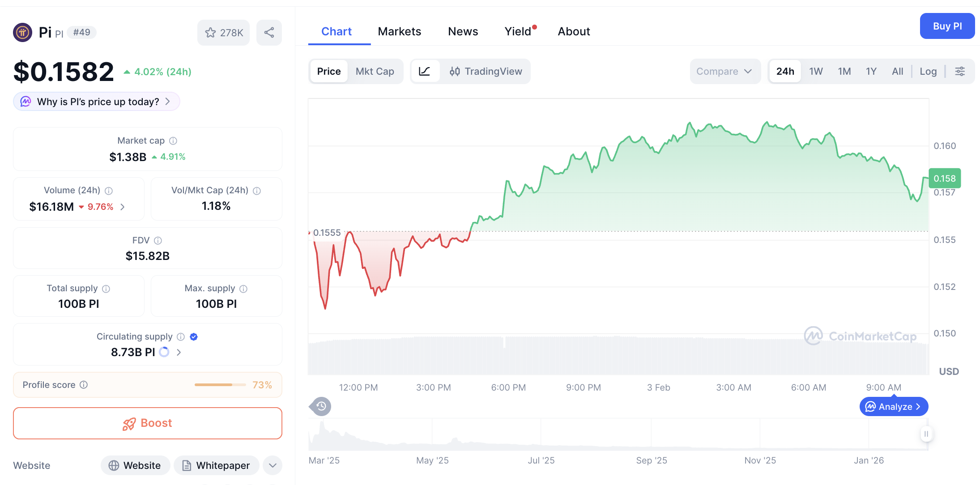This screenshot has width=980, height=485.
Task: Switch the chart to Mkt Cap view
Action: [375, 71]
